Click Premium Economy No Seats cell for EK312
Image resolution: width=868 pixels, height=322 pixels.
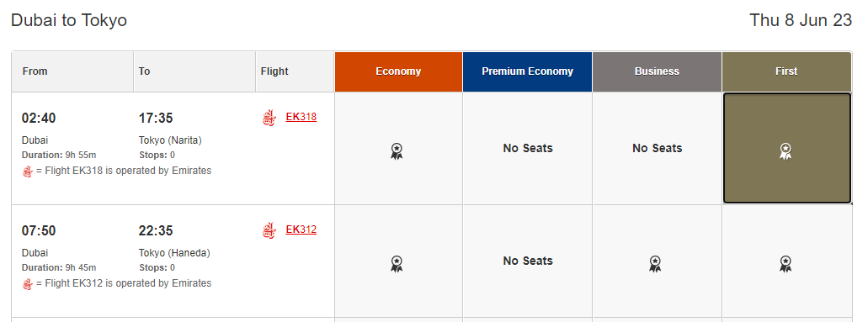(528, 261)
